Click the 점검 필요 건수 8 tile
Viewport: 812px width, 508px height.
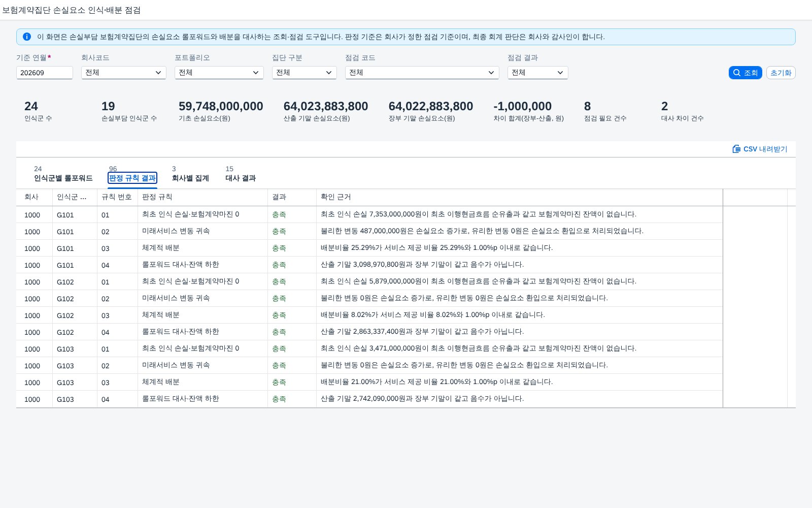(605, 111)
